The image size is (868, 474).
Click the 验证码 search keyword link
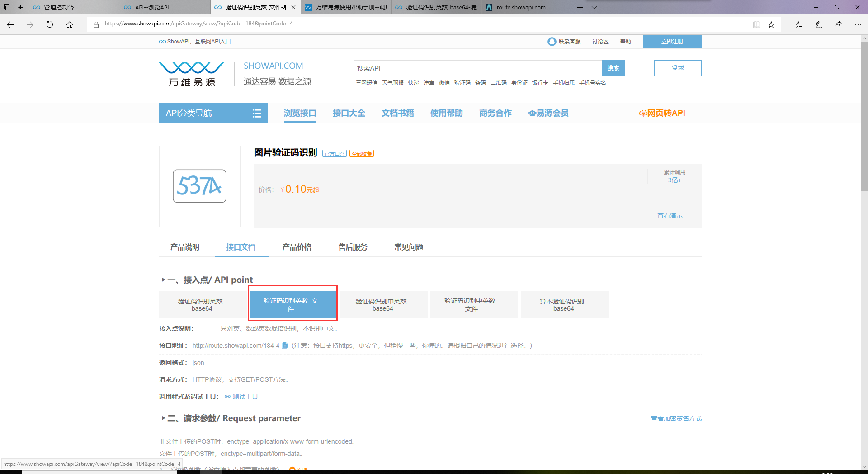[462, 83]
